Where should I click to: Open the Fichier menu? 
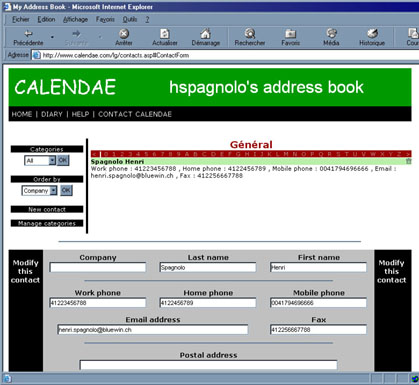[x=21, y=20]
